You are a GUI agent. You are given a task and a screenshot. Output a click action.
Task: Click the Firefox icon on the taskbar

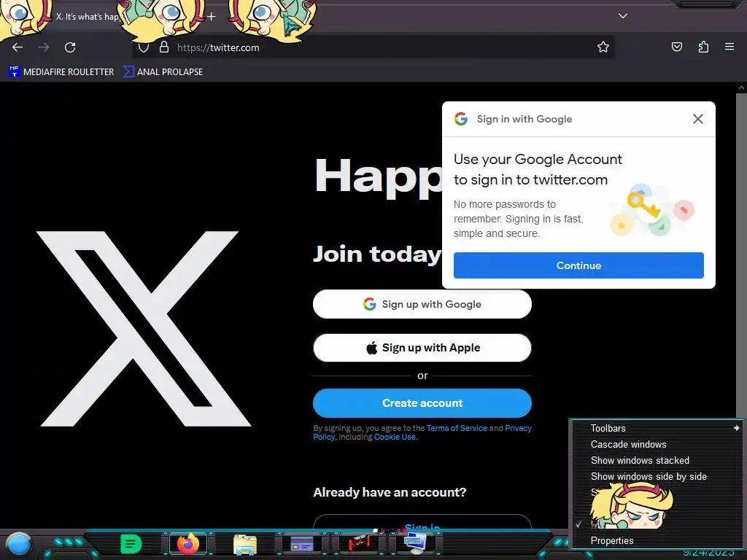point(187,543)
